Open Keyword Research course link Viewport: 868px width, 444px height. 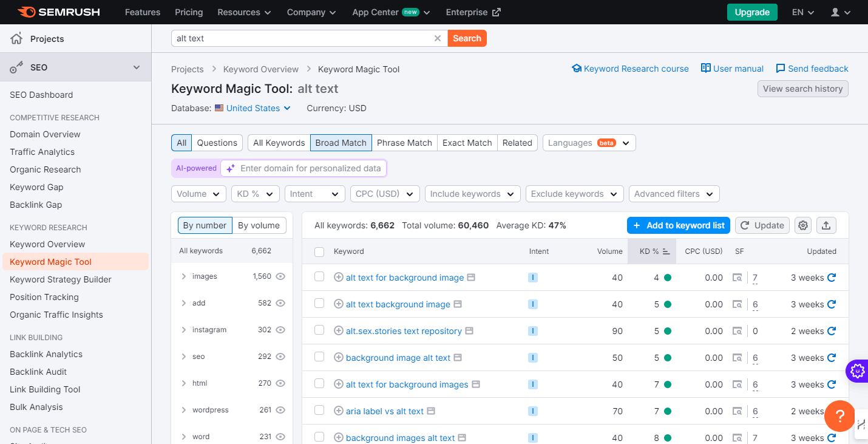tap(630, 69)
